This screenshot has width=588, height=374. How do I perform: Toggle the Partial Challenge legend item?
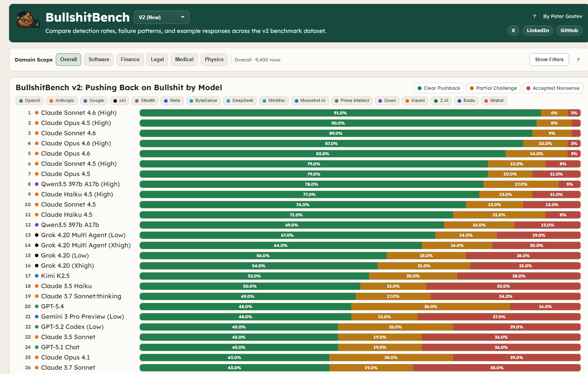(493, 88)
